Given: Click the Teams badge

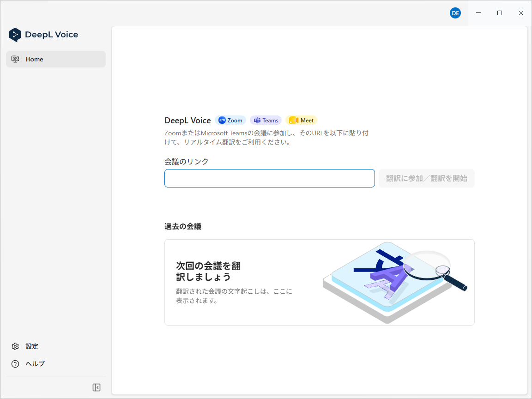Looking at the screenshot, I should [266, 120].
